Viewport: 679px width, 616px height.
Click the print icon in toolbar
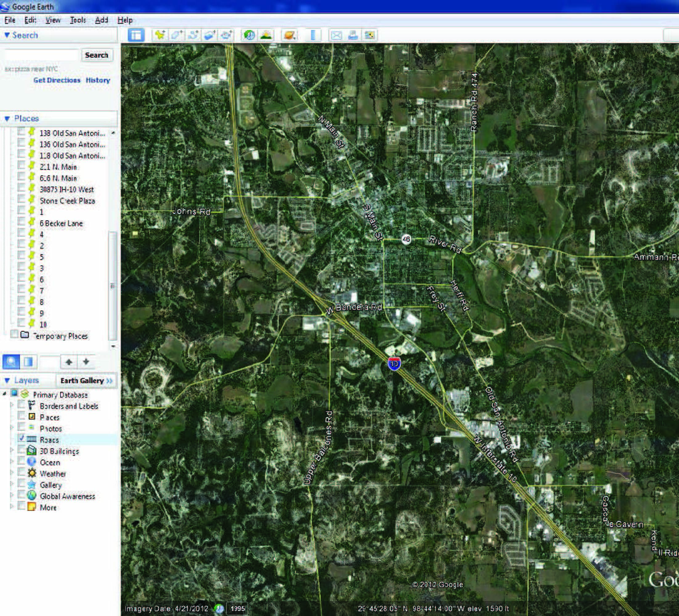353,35
